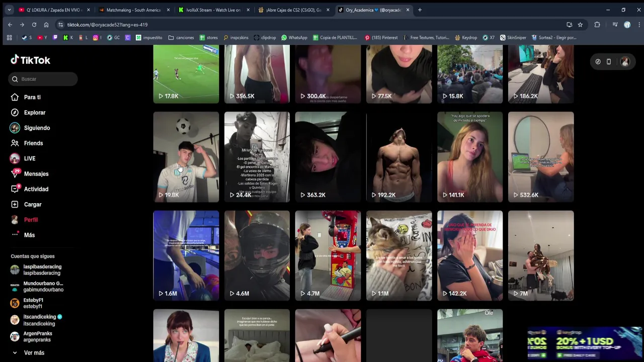Open the arcade video with 4.7M views
Screen dimensions: 644x362
point(328,255)
